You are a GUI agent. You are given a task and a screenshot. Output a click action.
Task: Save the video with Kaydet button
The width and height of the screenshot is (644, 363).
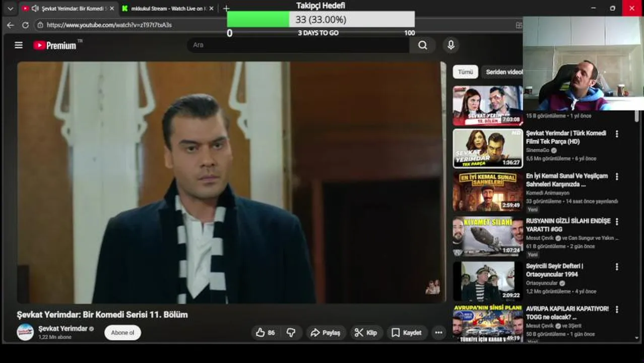click(407, 333)
